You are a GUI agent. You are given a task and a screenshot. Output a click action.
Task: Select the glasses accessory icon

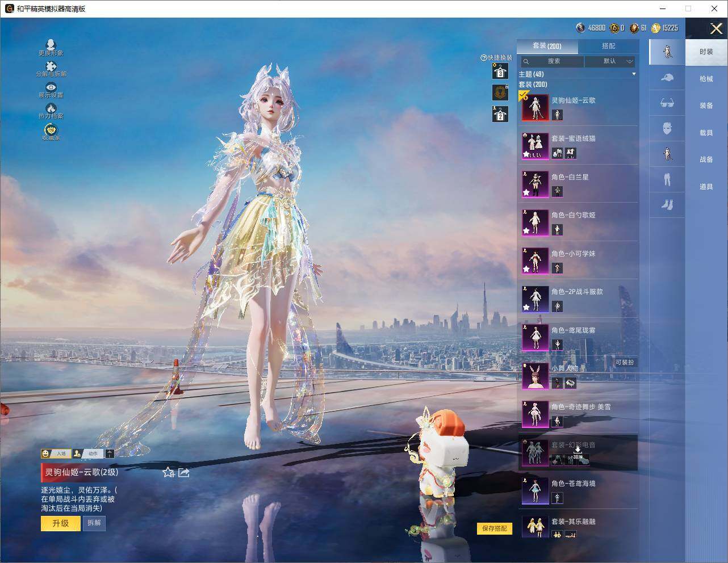coord(667,103)
